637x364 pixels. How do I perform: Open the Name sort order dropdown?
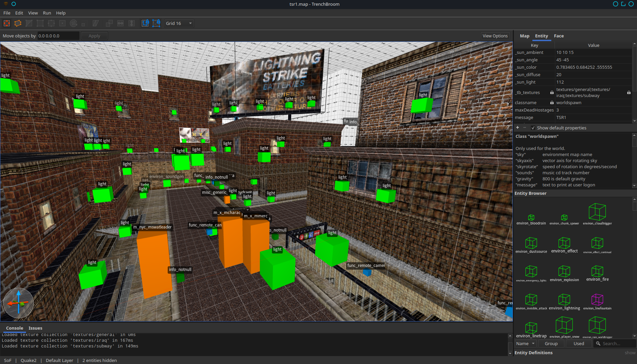(x=525, y=343)
